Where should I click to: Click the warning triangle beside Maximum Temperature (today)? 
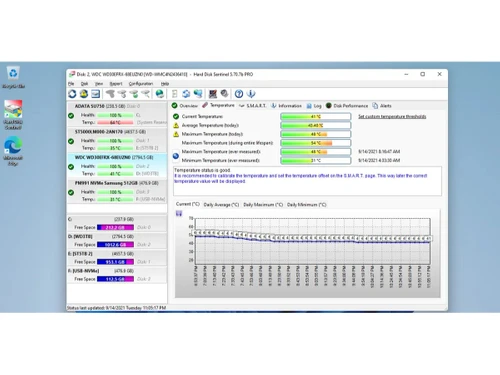pos(176,134)
